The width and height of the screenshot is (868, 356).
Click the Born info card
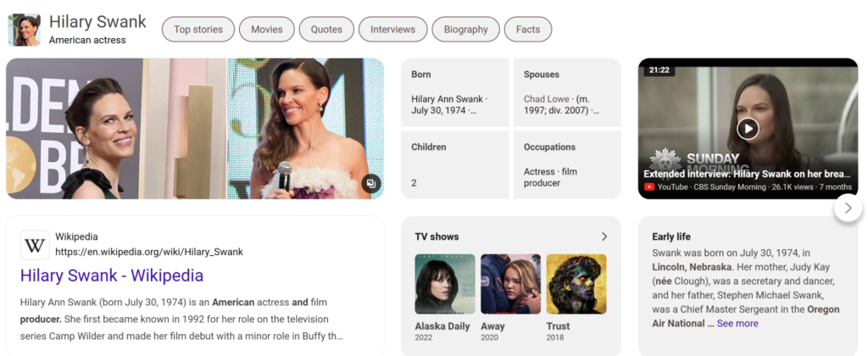[x=454, y=92]
